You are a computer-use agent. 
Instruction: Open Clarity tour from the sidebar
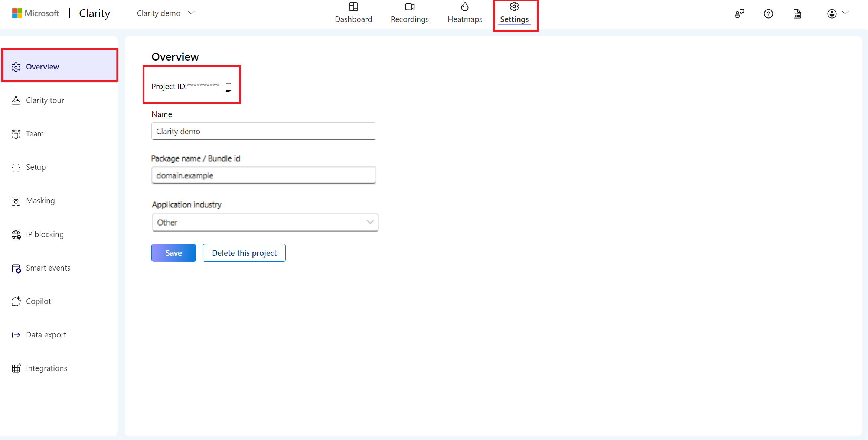(45, 100)
